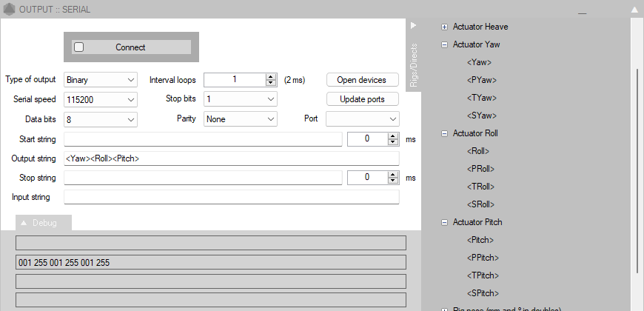Enable the Connect checkbox

[79, 47]
